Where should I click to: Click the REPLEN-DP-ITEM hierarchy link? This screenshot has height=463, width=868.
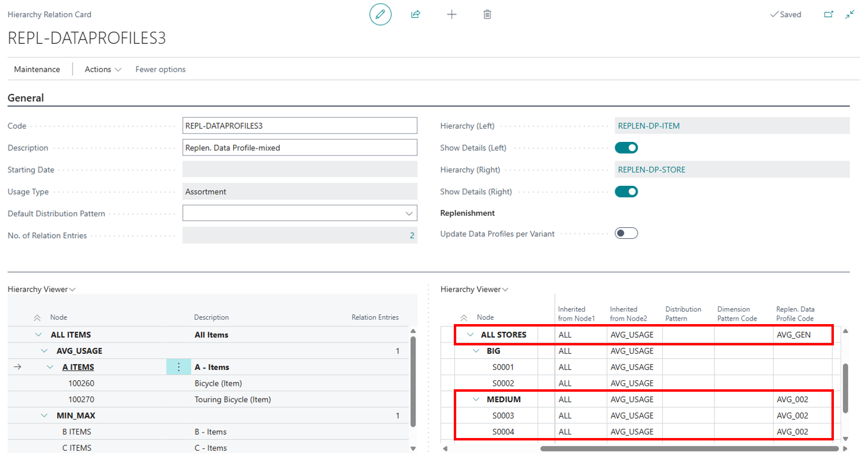point(649,126)
